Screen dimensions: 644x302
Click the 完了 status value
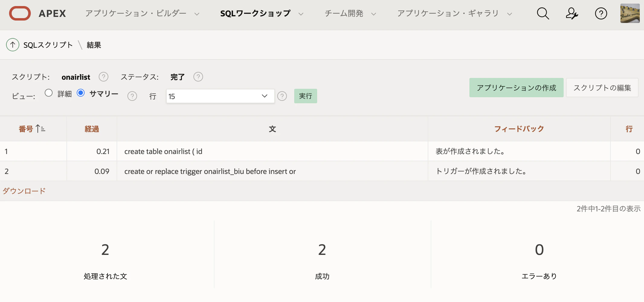pyautogui.click(x=178, y=77)
